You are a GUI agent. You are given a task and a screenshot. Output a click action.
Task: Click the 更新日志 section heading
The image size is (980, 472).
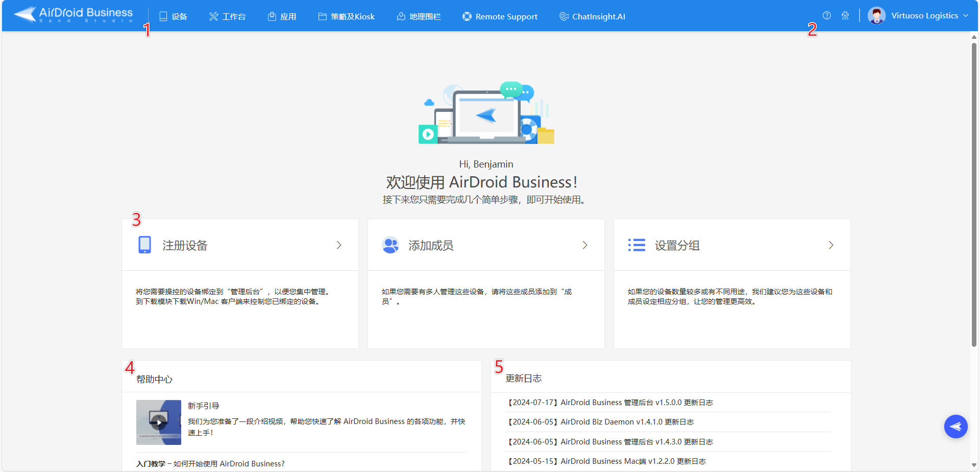(x=524, y=379)
